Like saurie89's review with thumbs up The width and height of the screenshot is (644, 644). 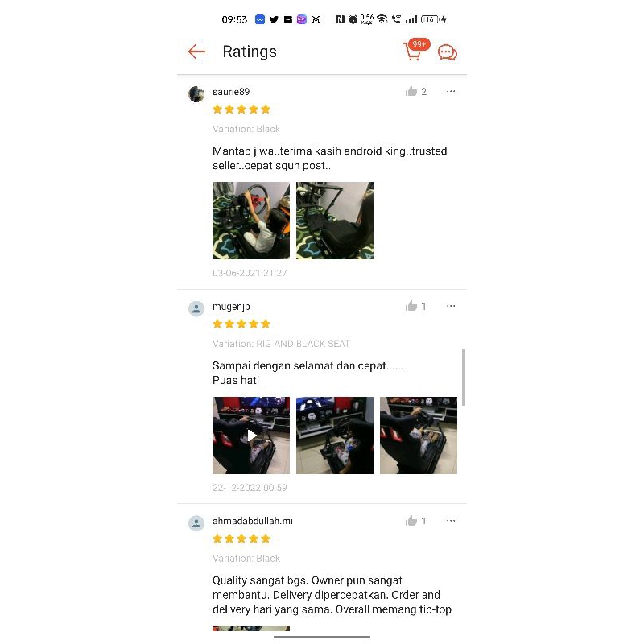pos(411,91)
